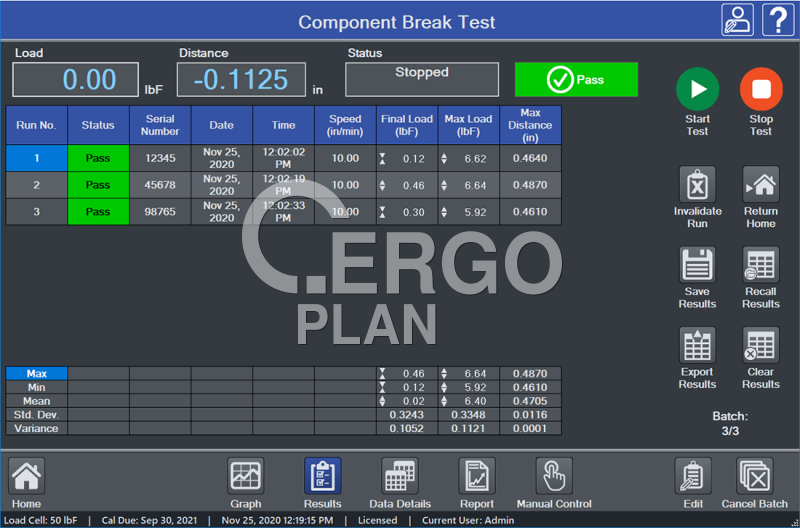Click the mean Max Load value 6.40
This screenshot has height=528, width=800.
[x=468, y=401]
